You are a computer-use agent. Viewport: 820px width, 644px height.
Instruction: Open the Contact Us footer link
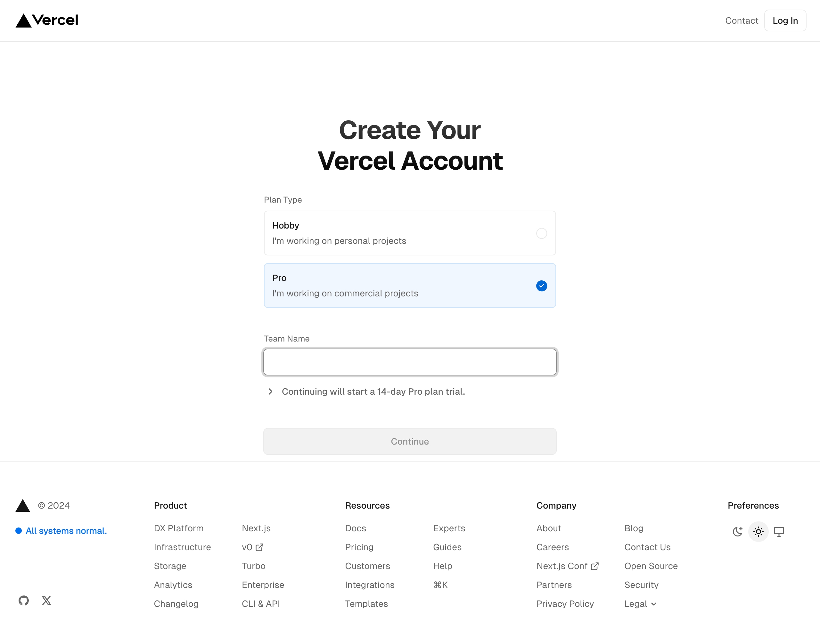point(648,547)
